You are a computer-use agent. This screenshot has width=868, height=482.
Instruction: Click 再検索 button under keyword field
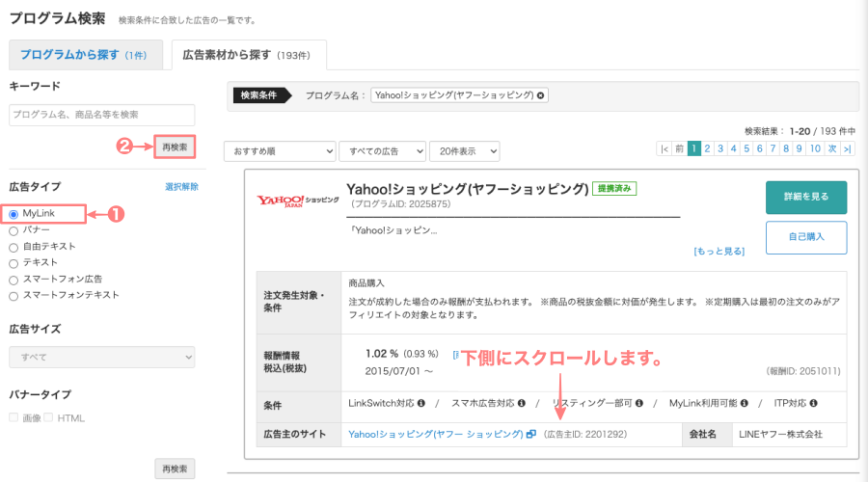coord(175,147)
